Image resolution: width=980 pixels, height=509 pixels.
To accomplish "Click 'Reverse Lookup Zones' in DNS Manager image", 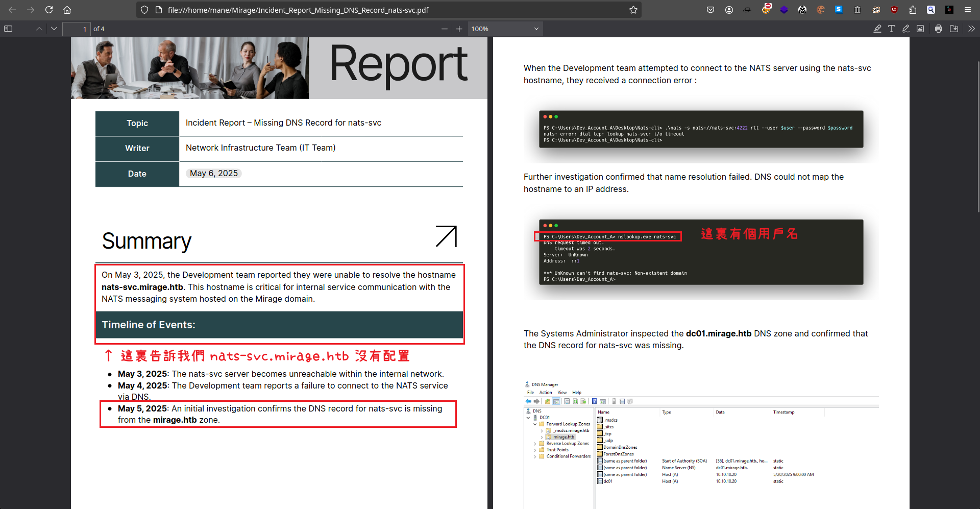I will [568, 443].
